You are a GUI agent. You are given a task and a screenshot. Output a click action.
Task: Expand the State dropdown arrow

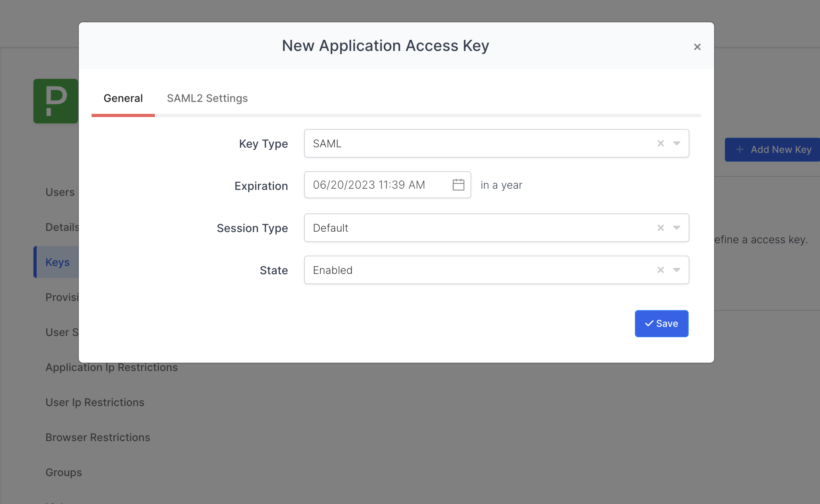coord(677,270)
